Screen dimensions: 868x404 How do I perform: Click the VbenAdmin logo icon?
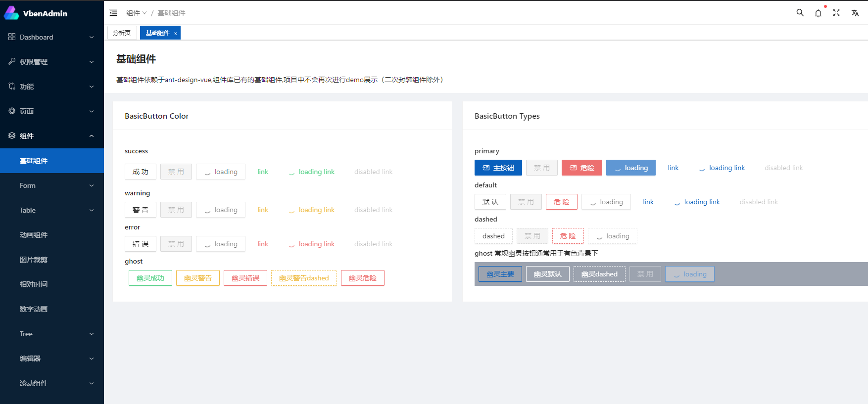11,13
